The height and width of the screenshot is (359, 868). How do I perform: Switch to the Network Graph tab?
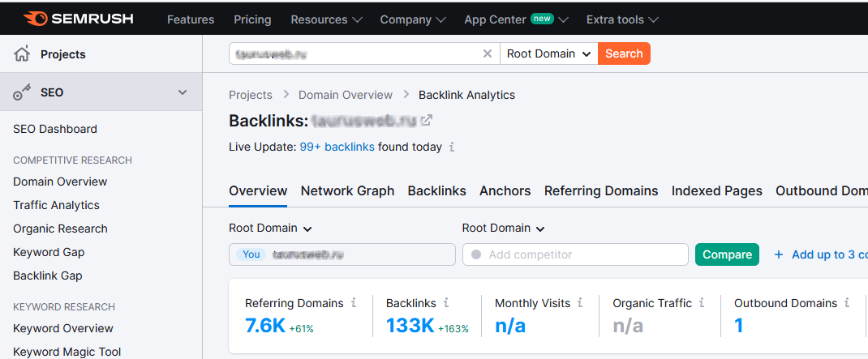pos(347,191)
